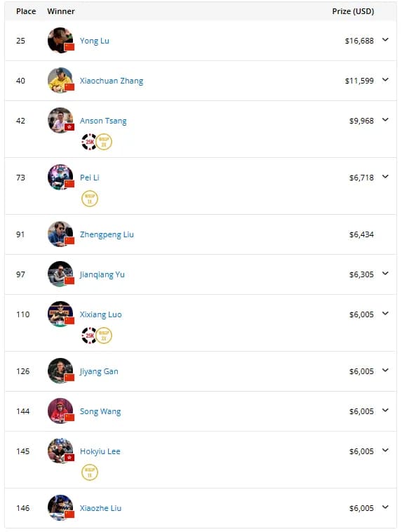Click Song Wang's avatar photo
Image resolution: width=402 pixels, height=532 pixels.
pos(60,411)
